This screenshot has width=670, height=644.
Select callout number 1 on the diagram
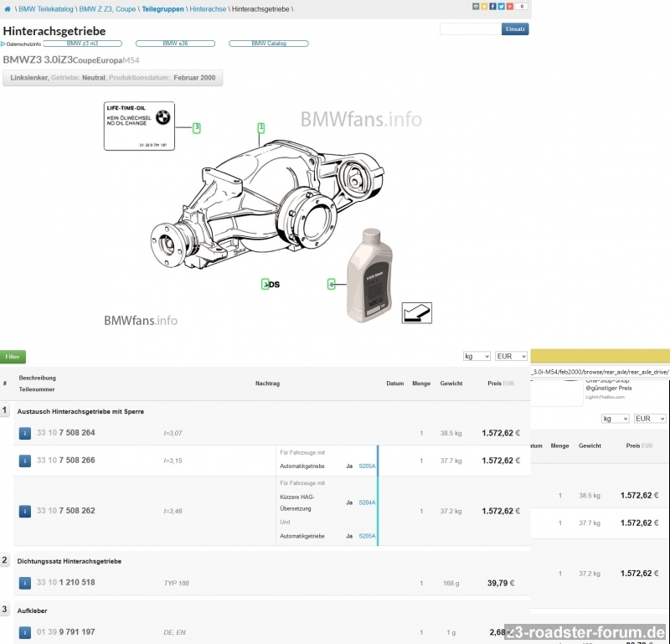[261, 128]
